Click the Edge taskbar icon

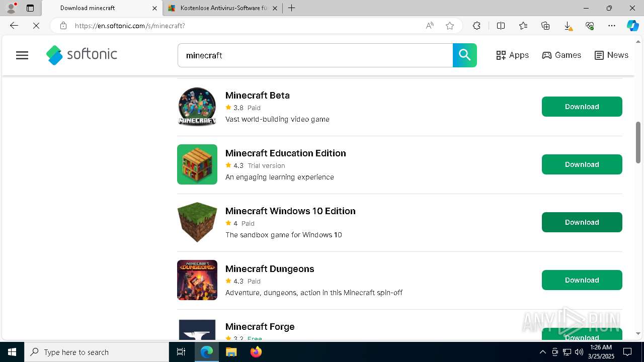coord(207,352)
